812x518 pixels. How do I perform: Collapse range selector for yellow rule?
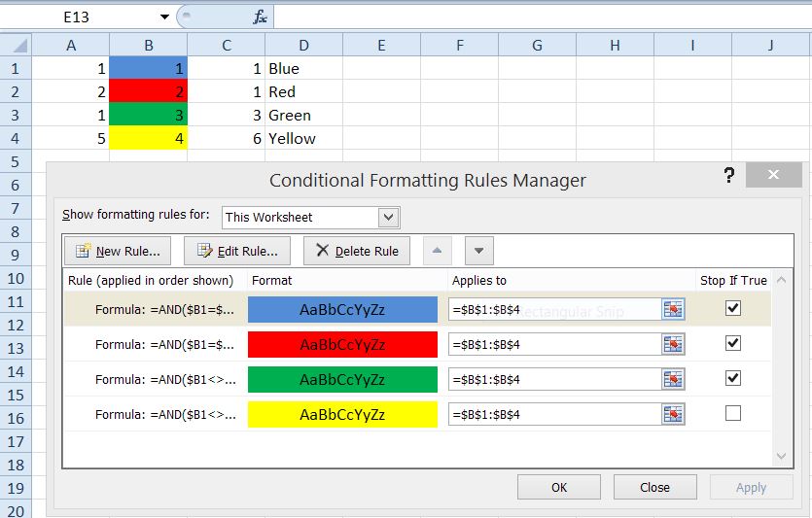pyautogui.click(x=673, y=415)
